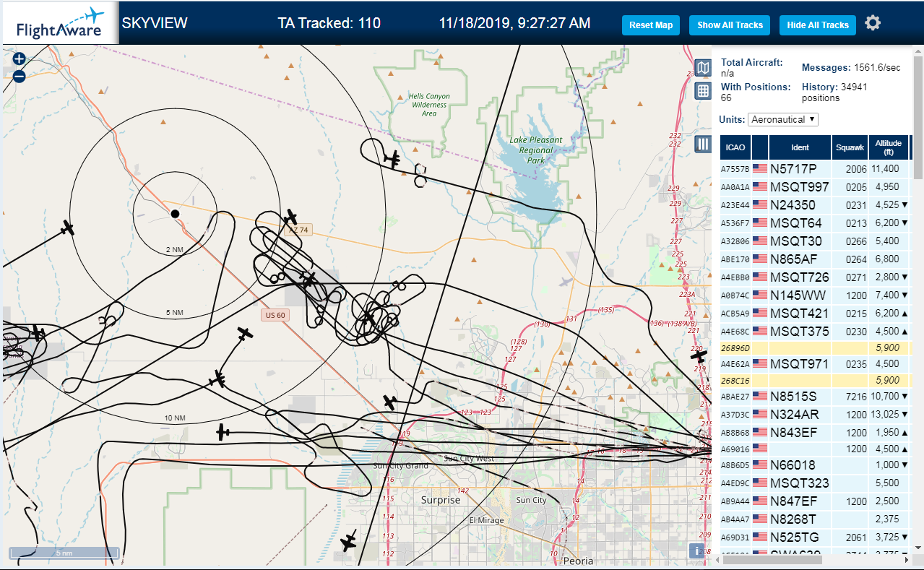Toggle sidebar columns icon
The image size is (924, 570).
coord(703,144)
